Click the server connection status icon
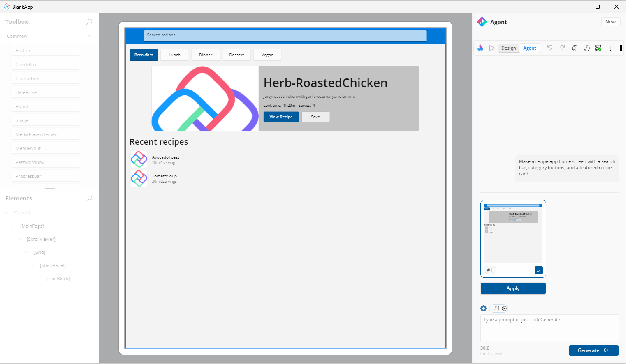Image resolution: width=628 pixels, height=364 pixels. [x=598, y=48]
